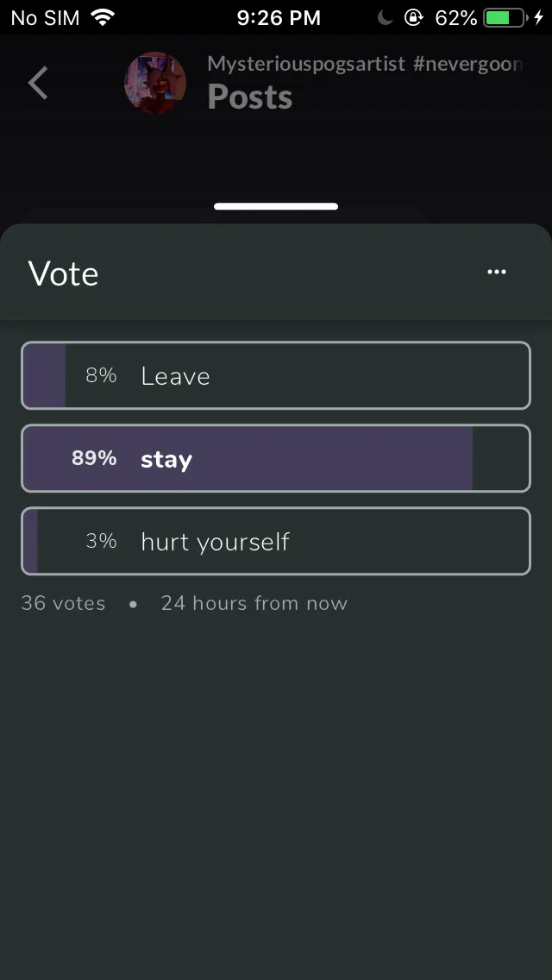Viewport: 552px width, 980px height.
Task: Tap the Vote panel heading
Action: [x=63, y=273]
